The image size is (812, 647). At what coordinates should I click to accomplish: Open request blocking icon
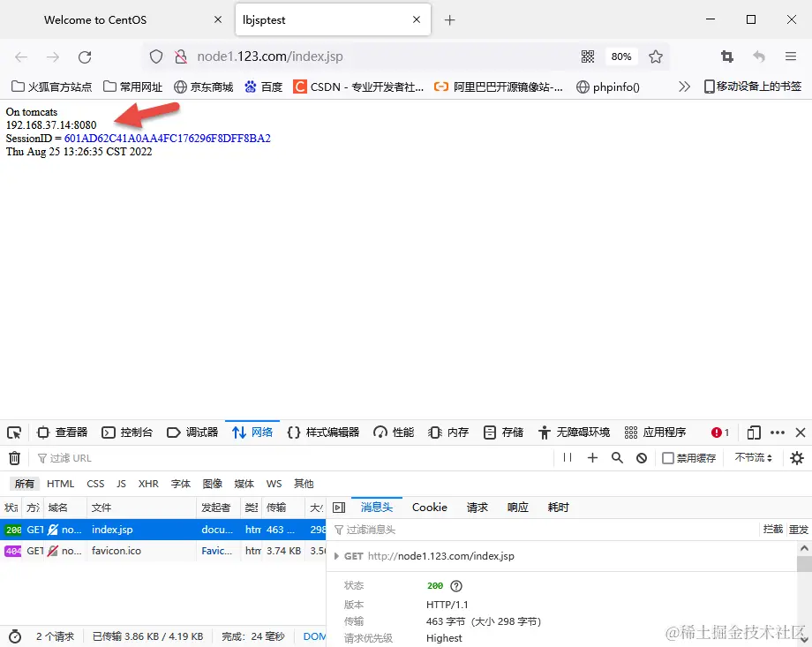pos(642,458)
